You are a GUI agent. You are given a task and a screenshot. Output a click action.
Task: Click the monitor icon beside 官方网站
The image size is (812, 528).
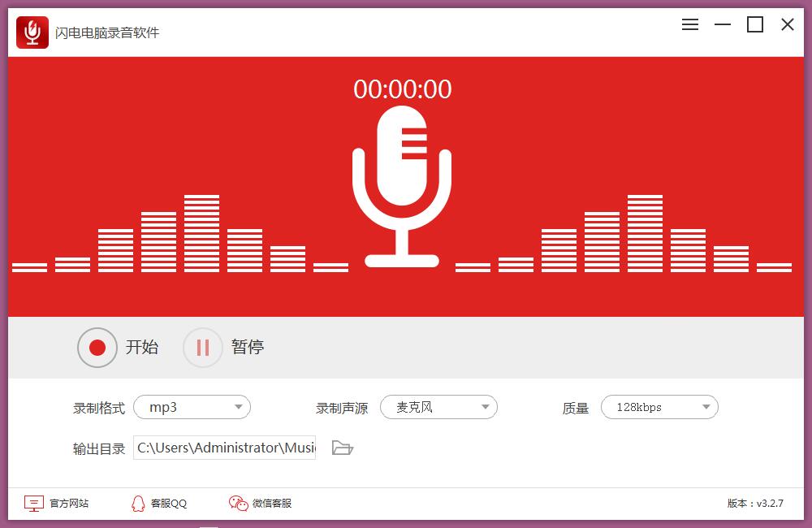tap(32, 503)
